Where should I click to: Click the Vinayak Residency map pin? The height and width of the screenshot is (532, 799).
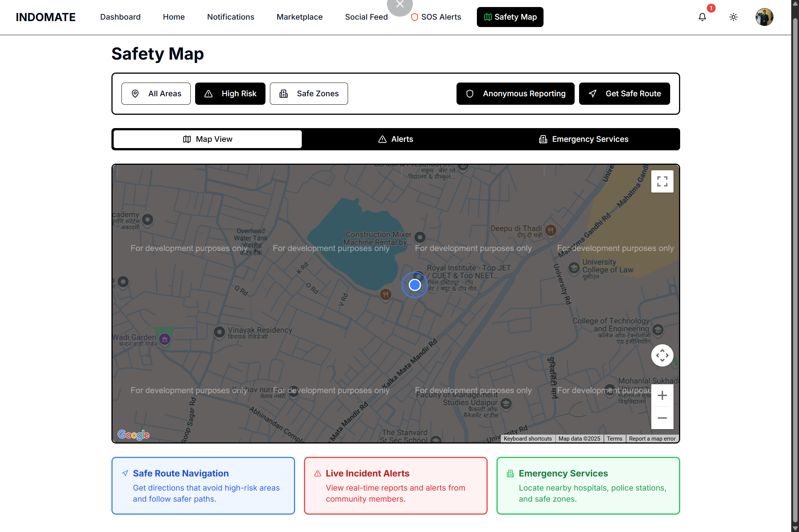[220, 332]
